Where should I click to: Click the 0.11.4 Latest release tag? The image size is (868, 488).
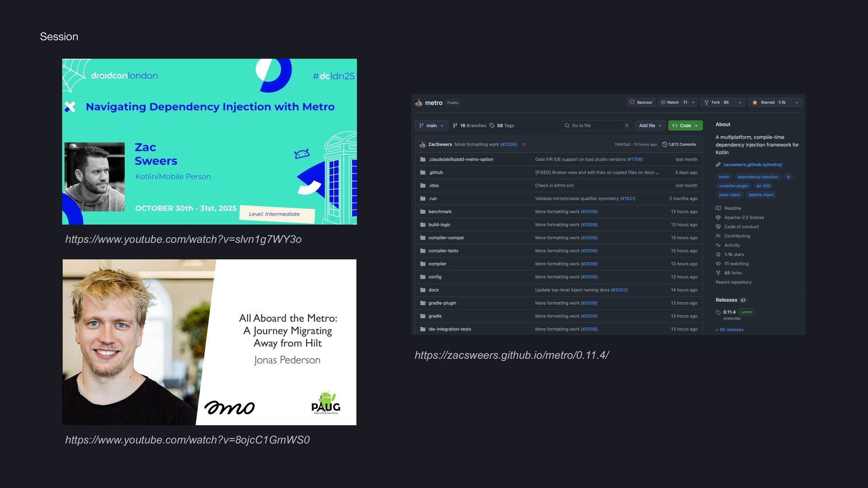click(x=729, y=312)
